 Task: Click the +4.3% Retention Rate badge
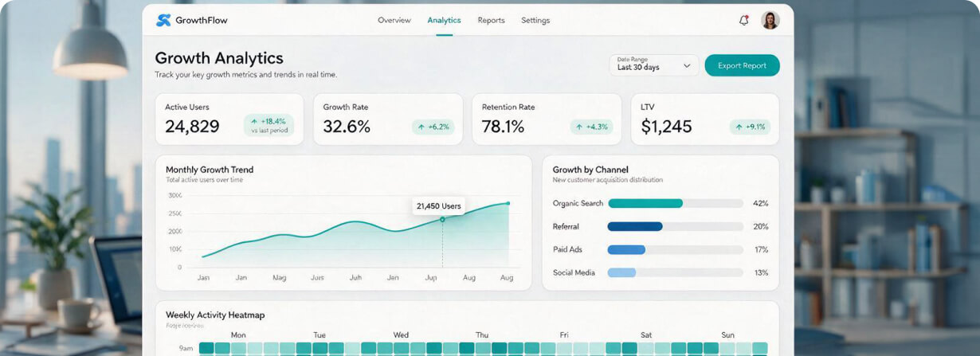[x=592, y=127]
